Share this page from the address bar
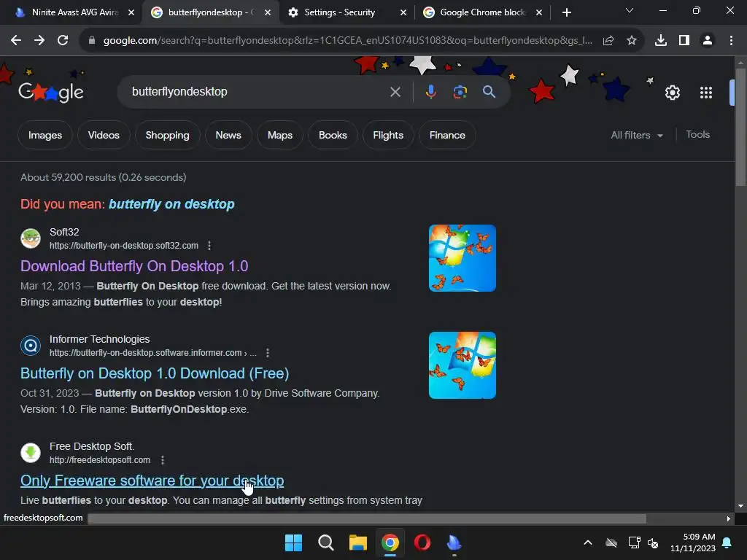The width and height of the screenshot is (747, 560). (x=608, y=41)
